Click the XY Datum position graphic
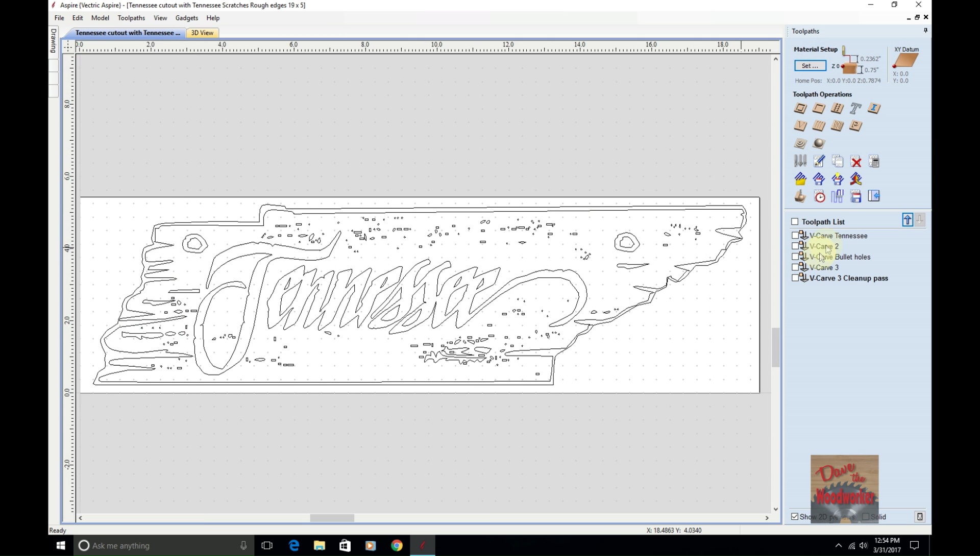 pos(905,60)
